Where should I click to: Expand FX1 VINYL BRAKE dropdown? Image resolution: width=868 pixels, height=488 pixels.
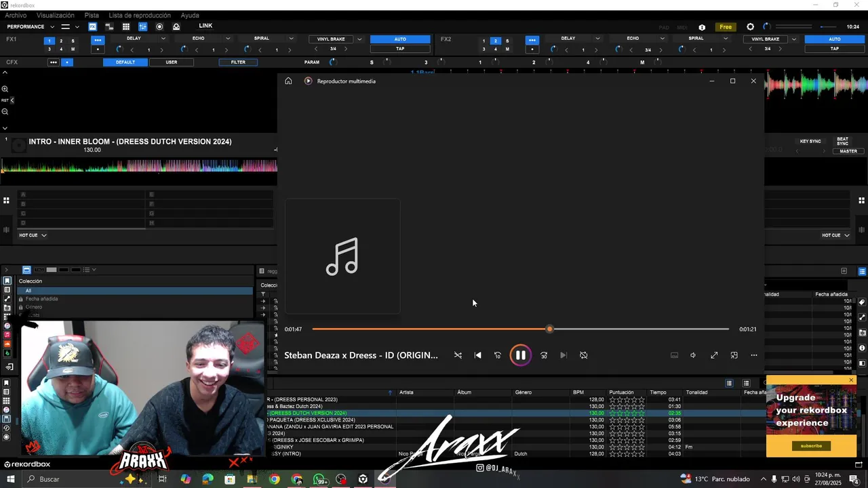click(359, 39)
